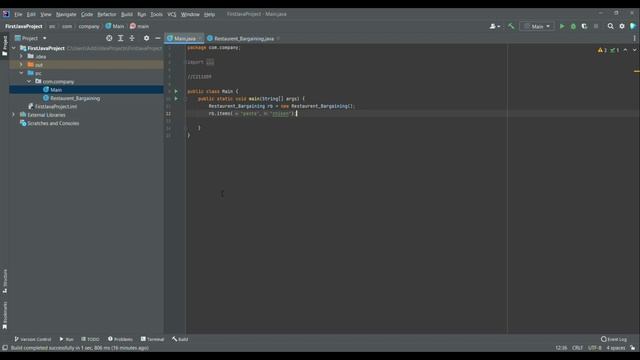Collapse all icon in Project panel
Image resolution: width=640 pixels, height=360 pixels.
(x=132, y=38)
